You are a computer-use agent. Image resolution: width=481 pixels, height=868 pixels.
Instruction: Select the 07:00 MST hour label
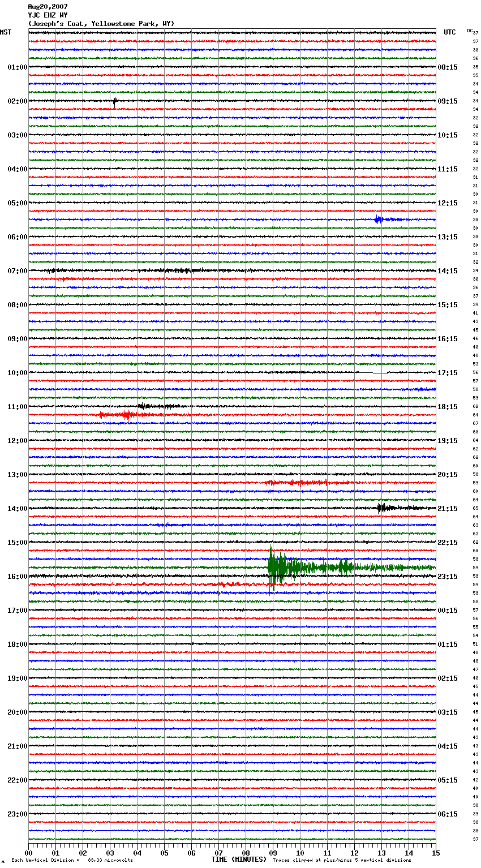coord(17,271)
